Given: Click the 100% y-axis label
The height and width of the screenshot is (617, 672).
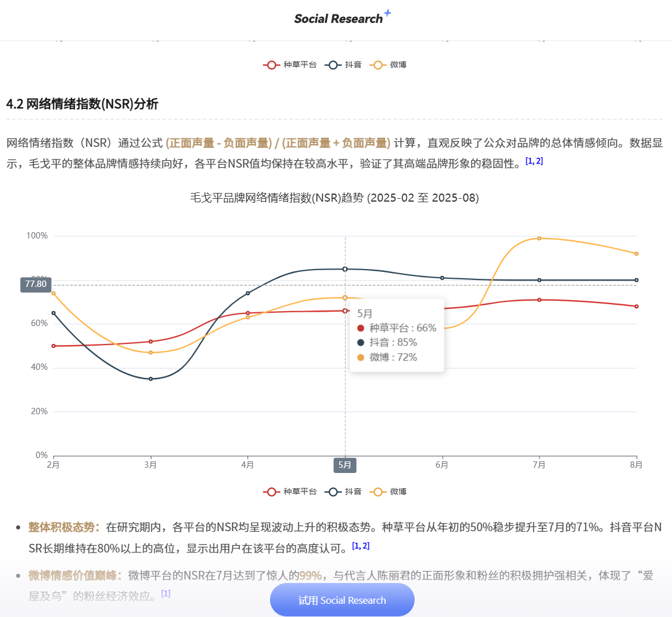Looking at the screenshot, I should [x=37, y=236].
